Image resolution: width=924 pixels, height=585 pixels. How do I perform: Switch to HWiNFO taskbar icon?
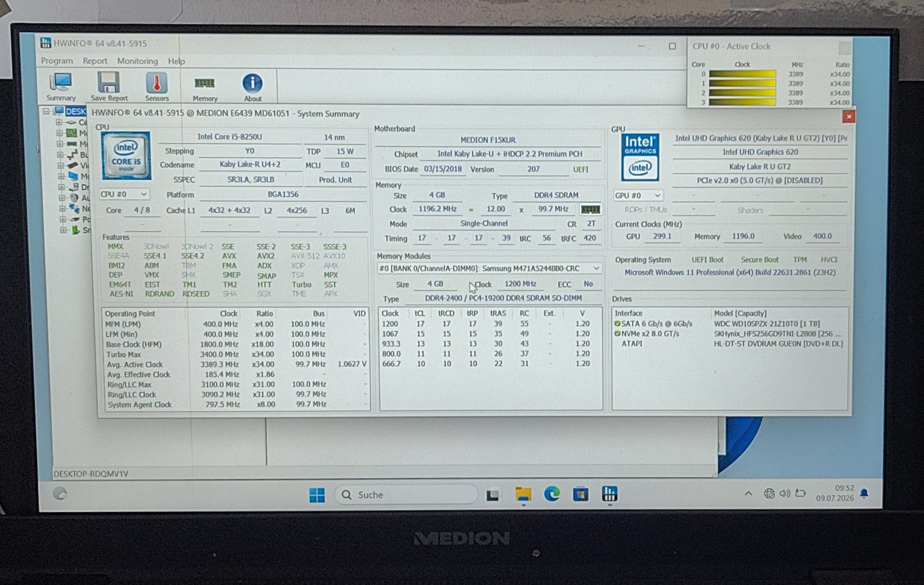point(610,494)
